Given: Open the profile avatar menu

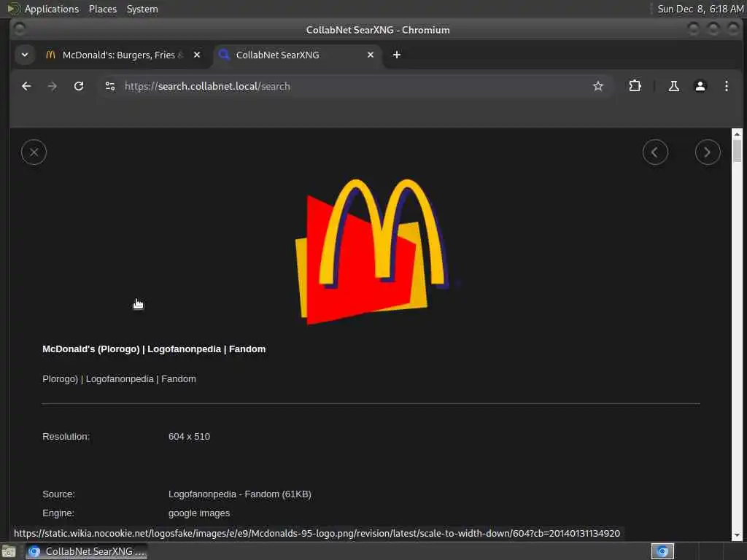Looking at the screenshot, I should tap(700, 86).
